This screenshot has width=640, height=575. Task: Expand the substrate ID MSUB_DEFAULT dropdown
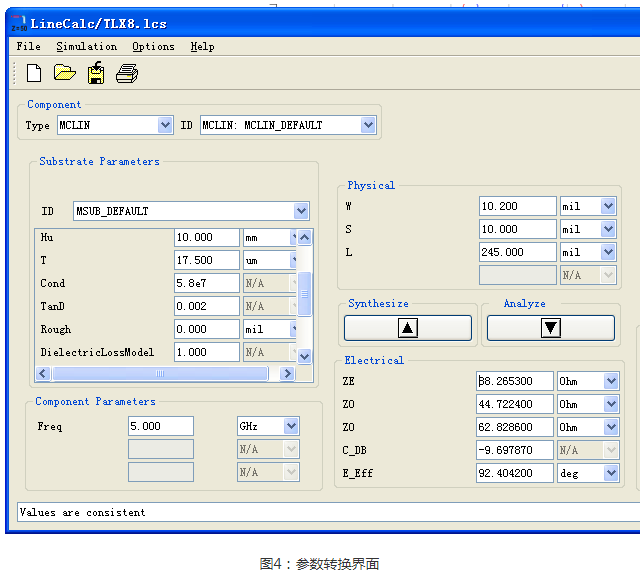[301, 211]
